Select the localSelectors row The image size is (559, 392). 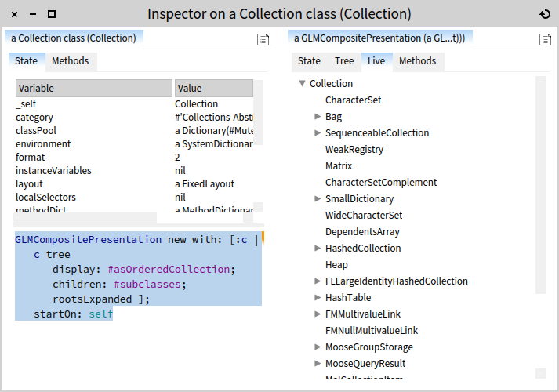coord(134,198)
